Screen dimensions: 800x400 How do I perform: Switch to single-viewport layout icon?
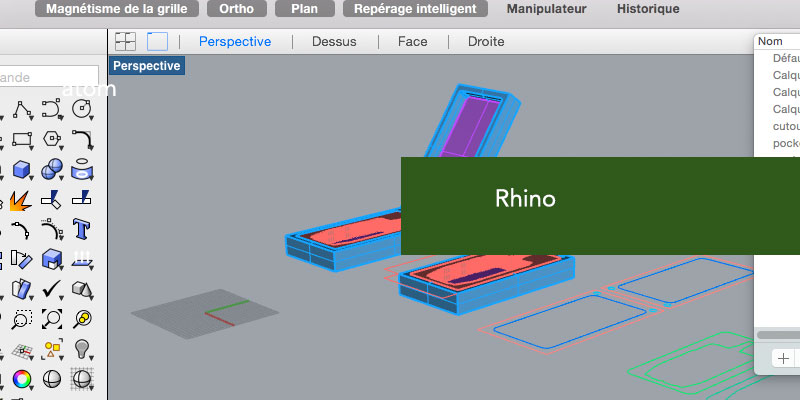coord(157,41)
